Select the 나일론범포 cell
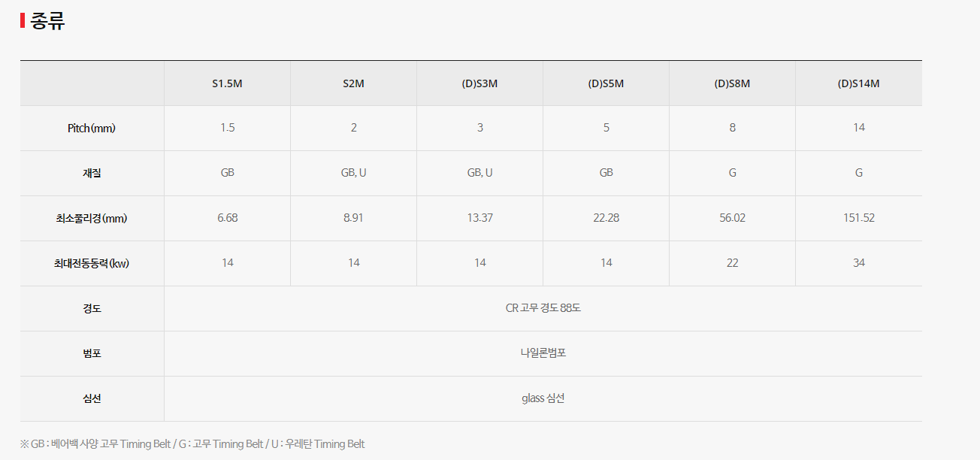Screen dimensions: 980x460 [x=543, y=353]
